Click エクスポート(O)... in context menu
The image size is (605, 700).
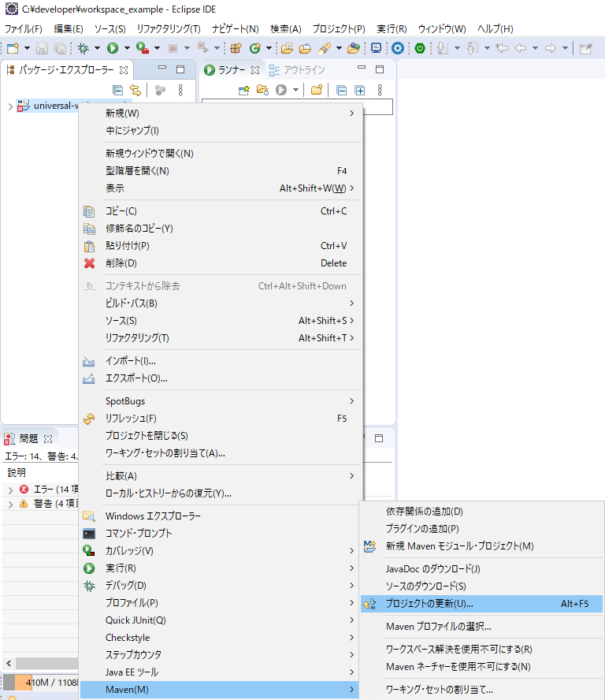coord(221,378)
